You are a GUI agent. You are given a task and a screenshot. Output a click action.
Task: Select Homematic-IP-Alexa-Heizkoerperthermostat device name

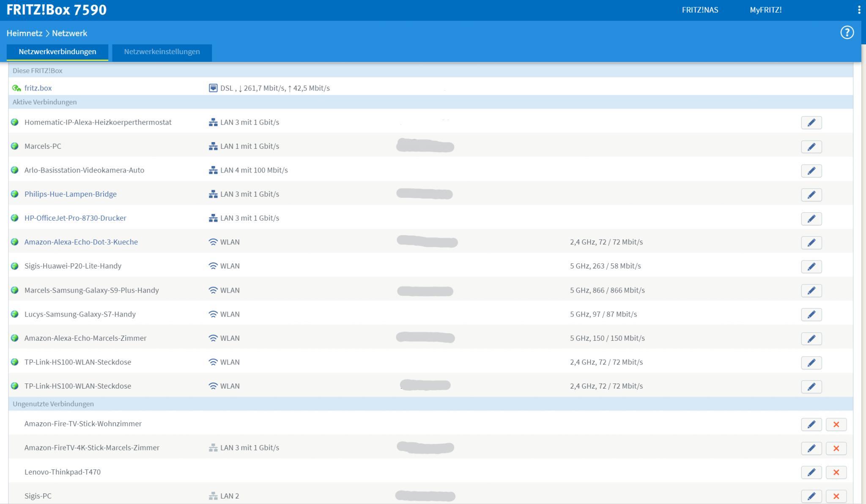[98, 122]
